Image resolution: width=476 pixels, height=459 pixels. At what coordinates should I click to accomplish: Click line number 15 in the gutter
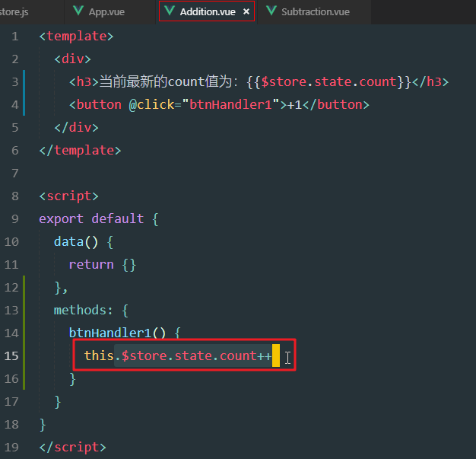pyautogui.click(x=12, y=355)
